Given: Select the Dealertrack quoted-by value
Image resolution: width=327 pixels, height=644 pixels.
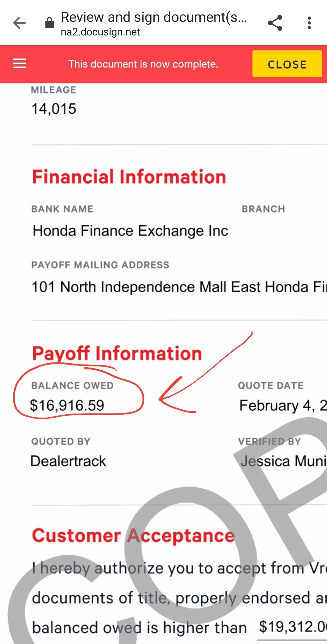Looking at the screenshot, I should [x=68, y=461].
